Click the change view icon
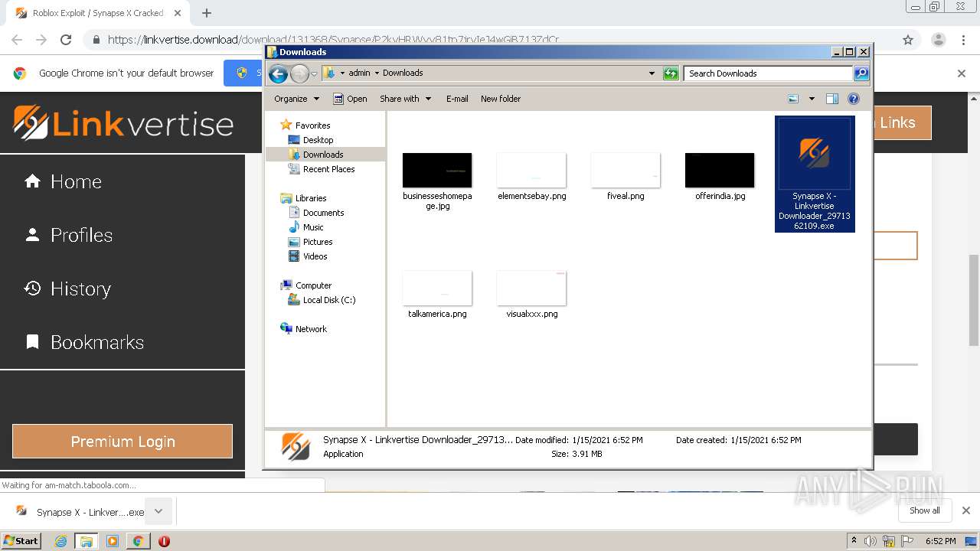Viewport: 980px width, 551px height. [793, 99]
